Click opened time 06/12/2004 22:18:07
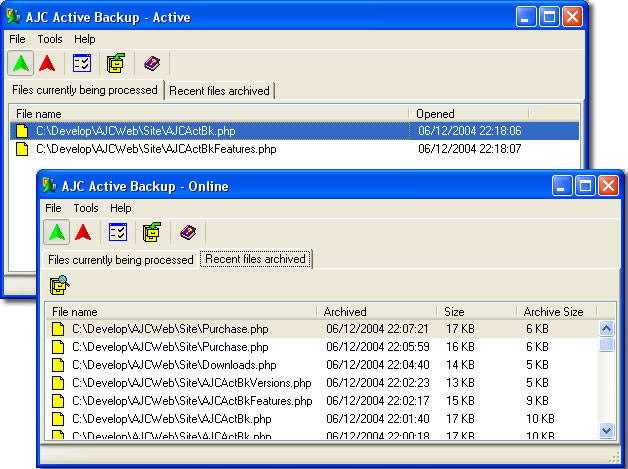Screen dimensions: 628x469 pos(470,149)
